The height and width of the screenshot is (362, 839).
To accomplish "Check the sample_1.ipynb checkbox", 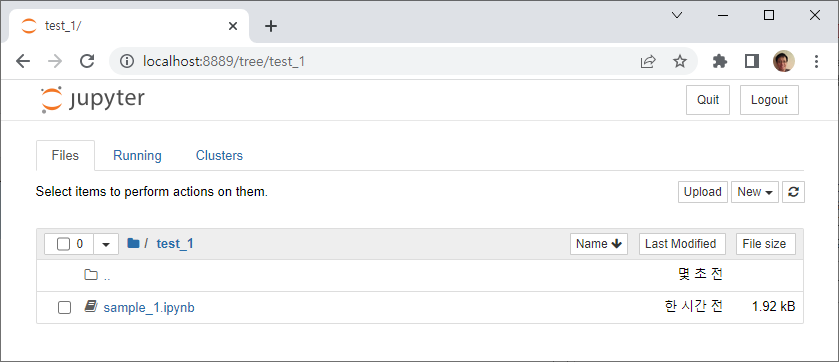I will coord(64,307).
